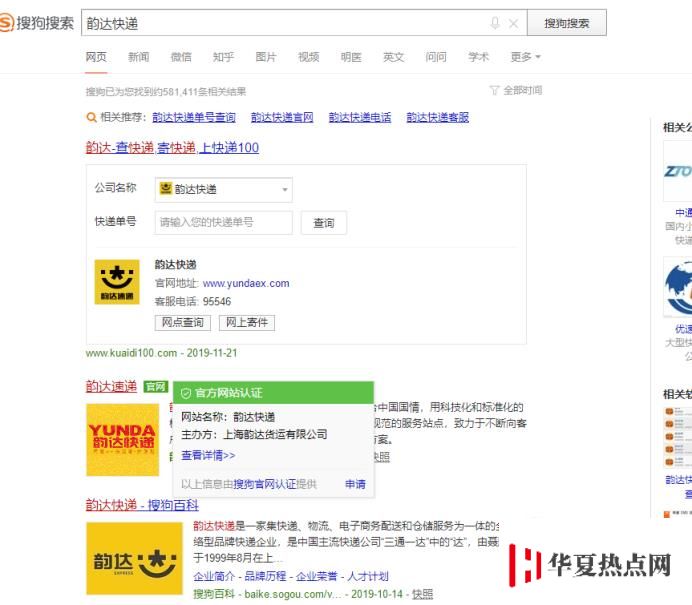692x605 pixels.
Task: Click the green 官网 badge
Action: pos(156,387)
